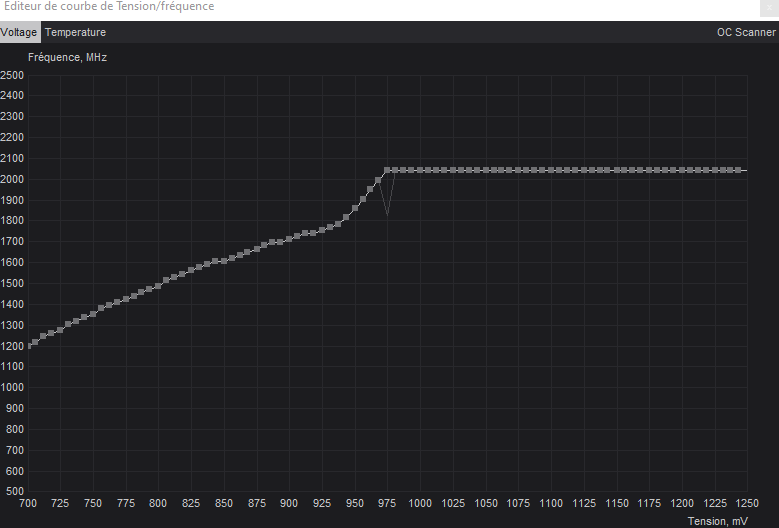The image size is (779, 528).
Task: Select the curve point at 725 mV
Action: (x=60, y=330)
